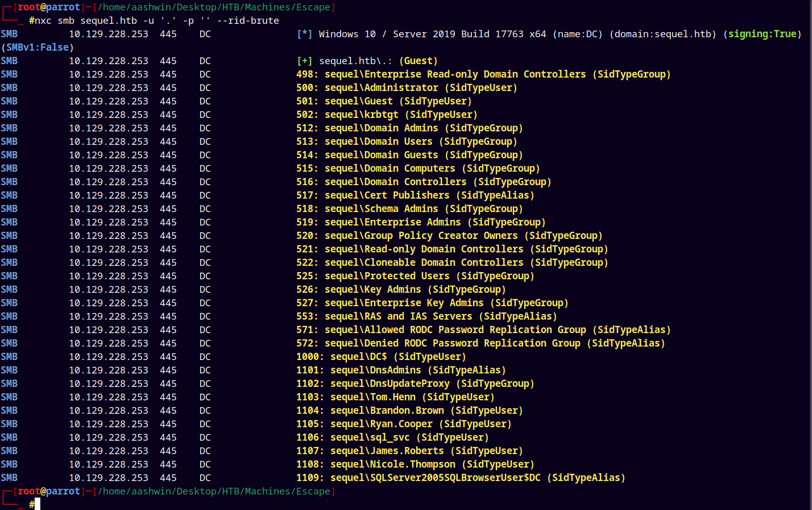Select the 527 Enterprise Key Admins entry

[433, 303]
